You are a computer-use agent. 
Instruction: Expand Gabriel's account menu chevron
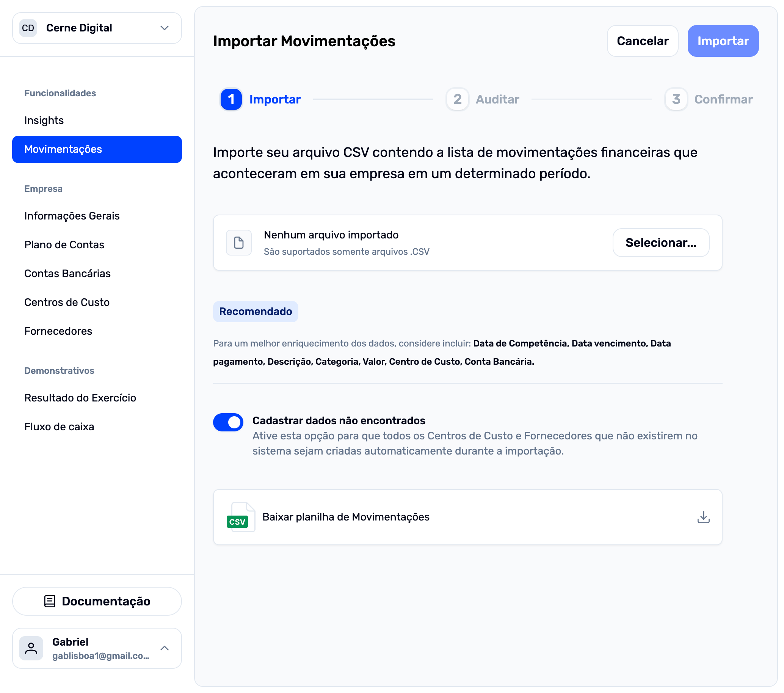165,648
